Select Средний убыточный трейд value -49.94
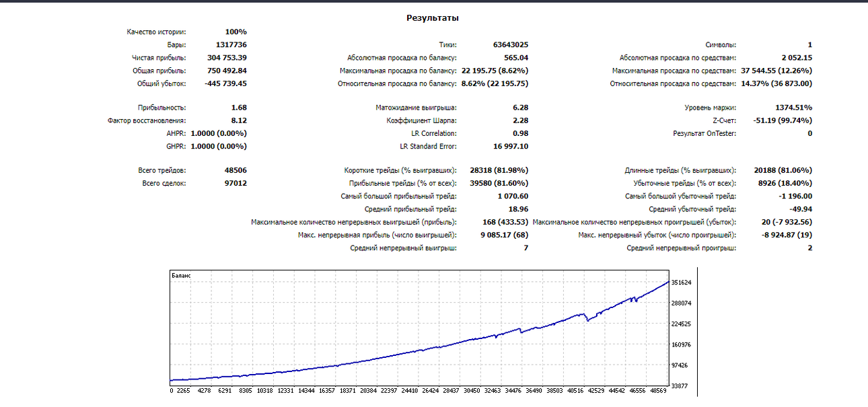Screen dimensions: 868x407 [801, 209]
